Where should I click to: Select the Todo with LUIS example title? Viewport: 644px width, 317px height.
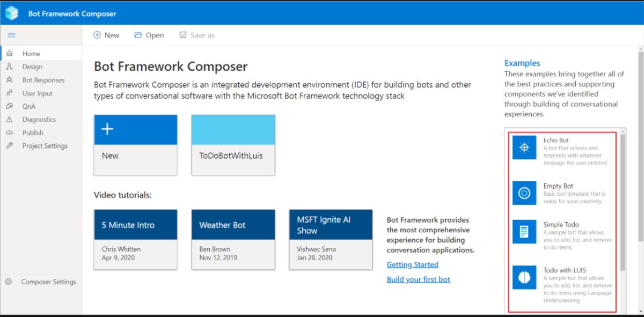[x=565, y=270]
